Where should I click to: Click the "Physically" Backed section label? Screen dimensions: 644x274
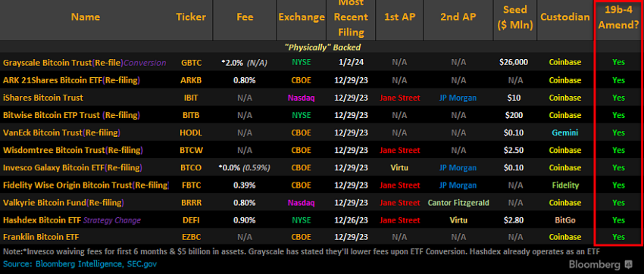coord(322,47)
